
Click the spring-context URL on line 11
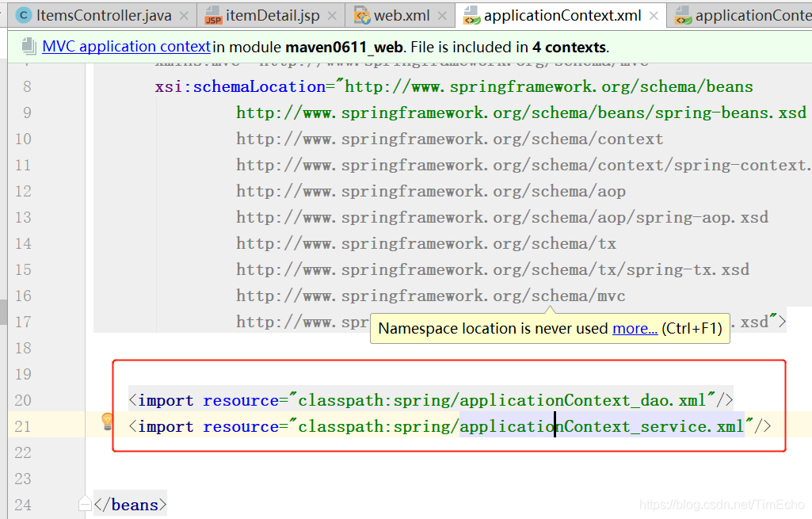pos(524,166)
